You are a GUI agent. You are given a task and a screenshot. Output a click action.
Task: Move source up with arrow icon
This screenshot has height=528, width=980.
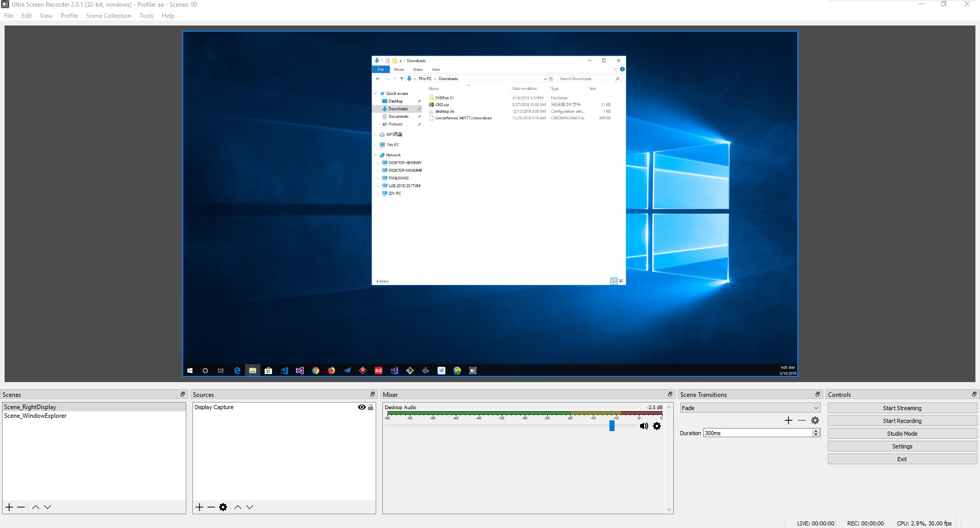click(238, 507)
